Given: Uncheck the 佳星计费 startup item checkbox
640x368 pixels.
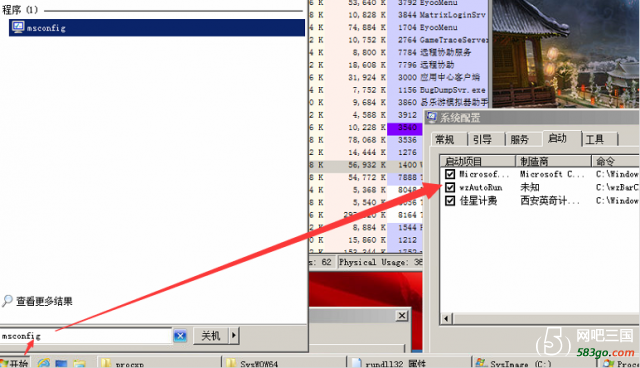Looking at the screenshot, I should point(450,200).
